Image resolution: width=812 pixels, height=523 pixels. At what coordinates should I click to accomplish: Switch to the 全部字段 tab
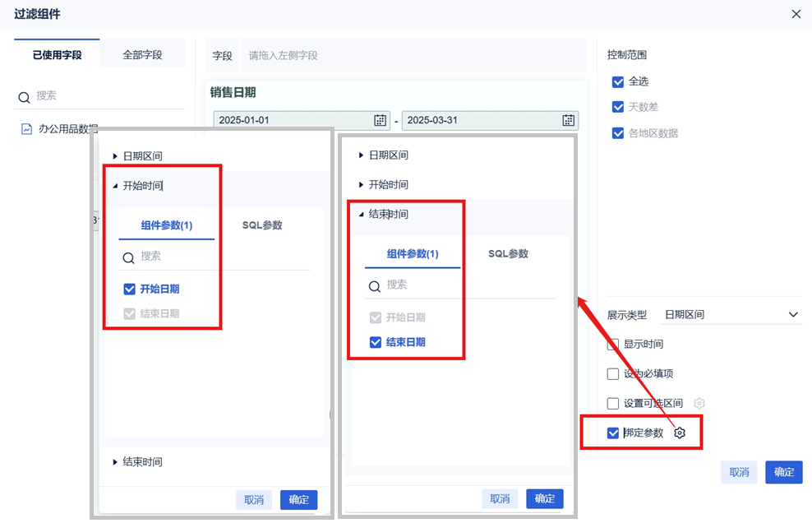click(142, 55)
